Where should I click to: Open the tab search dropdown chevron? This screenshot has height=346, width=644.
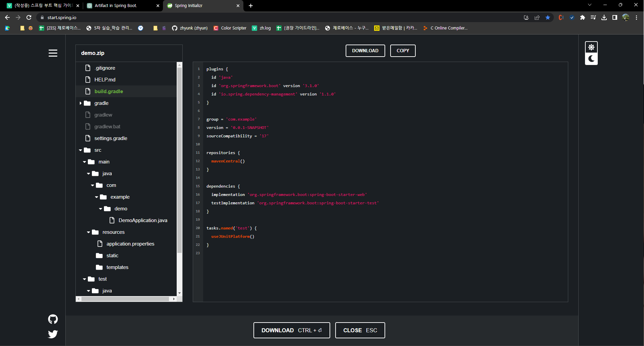pyautogui.click(x=590, y=5)
